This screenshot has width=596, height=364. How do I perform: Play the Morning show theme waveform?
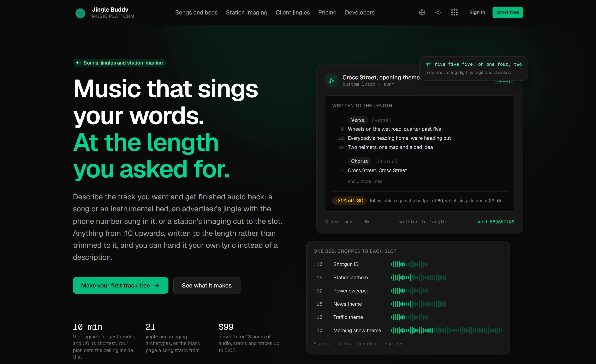447,330
